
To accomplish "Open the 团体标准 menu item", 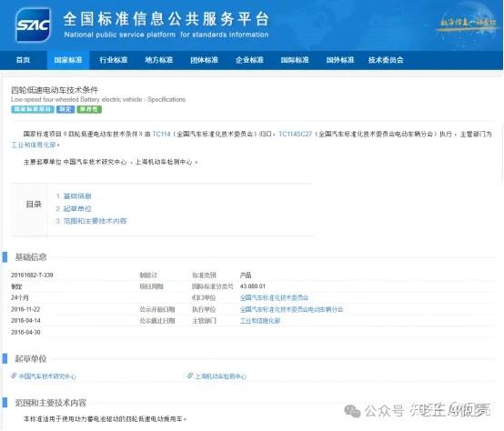I will [x=204, y=60].
